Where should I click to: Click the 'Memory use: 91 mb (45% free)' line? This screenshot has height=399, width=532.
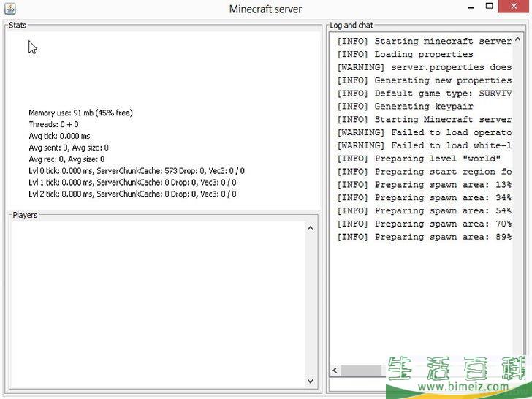[x=80, y=113]
